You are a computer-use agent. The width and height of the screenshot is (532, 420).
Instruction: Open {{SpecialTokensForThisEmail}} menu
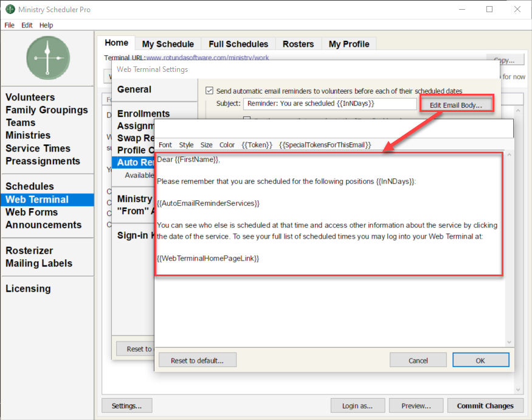point(325,145)
